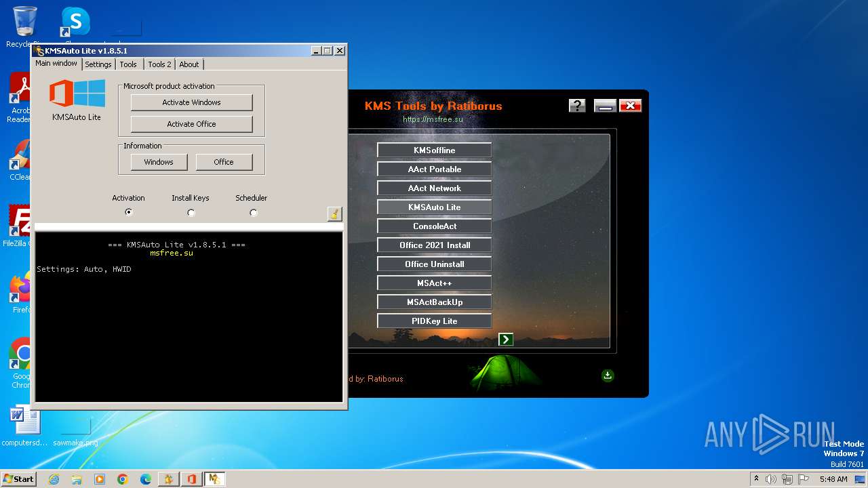Click the 'Settings: Auto, HWID' console line
868x488 pixels.
[84, 269]
